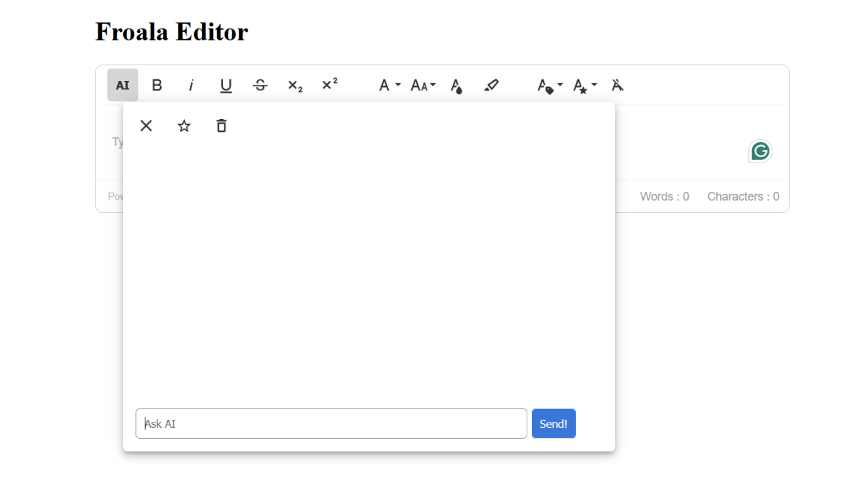
Task: Toggle superscript formatting
Action: pos(329,84)
